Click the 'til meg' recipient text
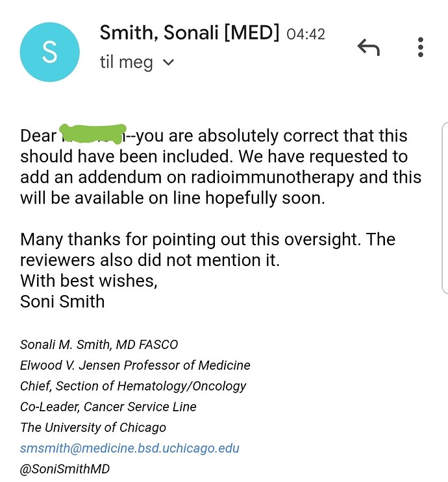Viewport: 448px width, 482px height. [x=126, y=62]
